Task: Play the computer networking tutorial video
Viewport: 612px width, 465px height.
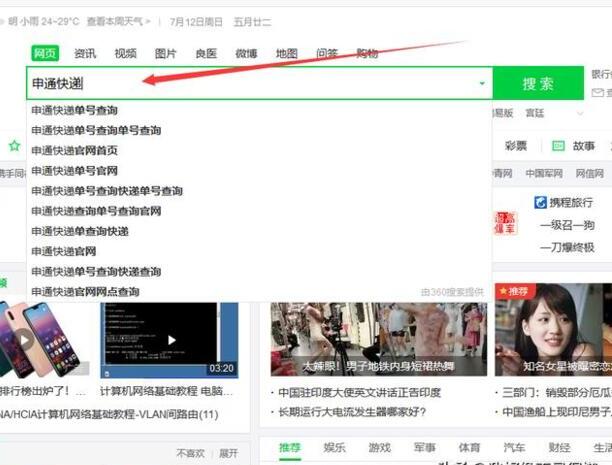Action: pyautogui.click(x=171, y=339)
